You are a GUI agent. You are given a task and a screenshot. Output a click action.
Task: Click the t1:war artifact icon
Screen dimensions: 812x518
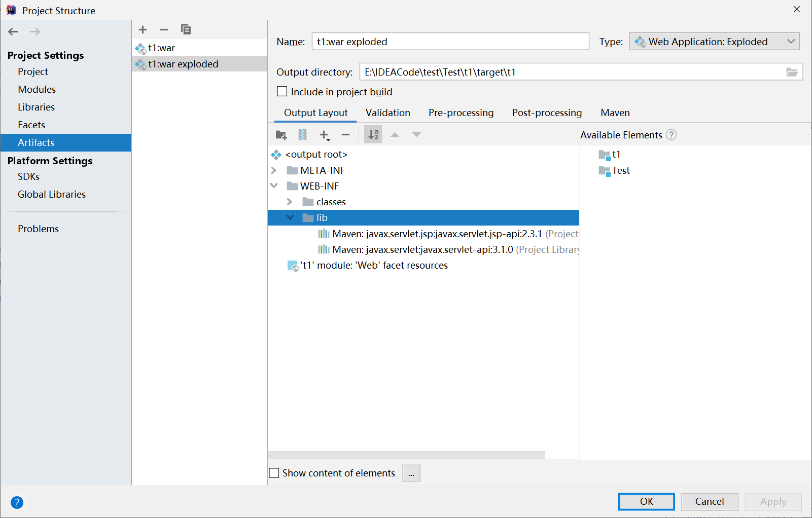(x=140, y=49)
